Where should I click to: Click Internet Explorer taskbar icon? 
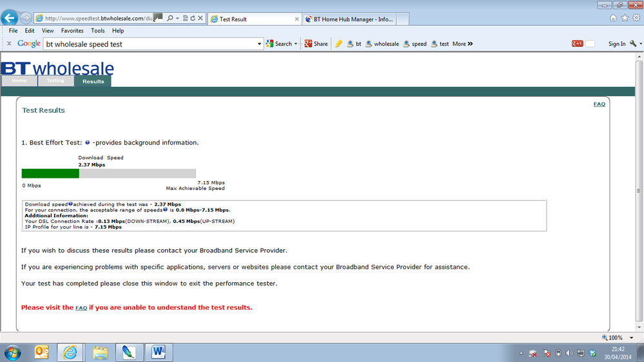point(70,352)
